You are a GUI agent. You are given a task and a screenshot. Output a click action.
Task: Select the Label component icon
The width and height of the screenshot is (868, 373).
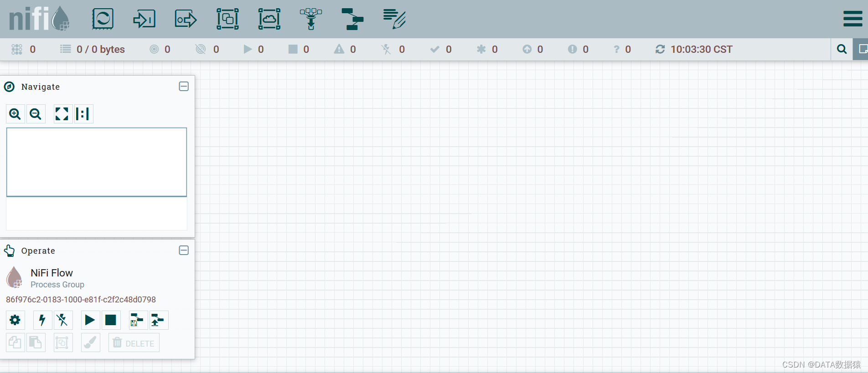tap(394, 19)
